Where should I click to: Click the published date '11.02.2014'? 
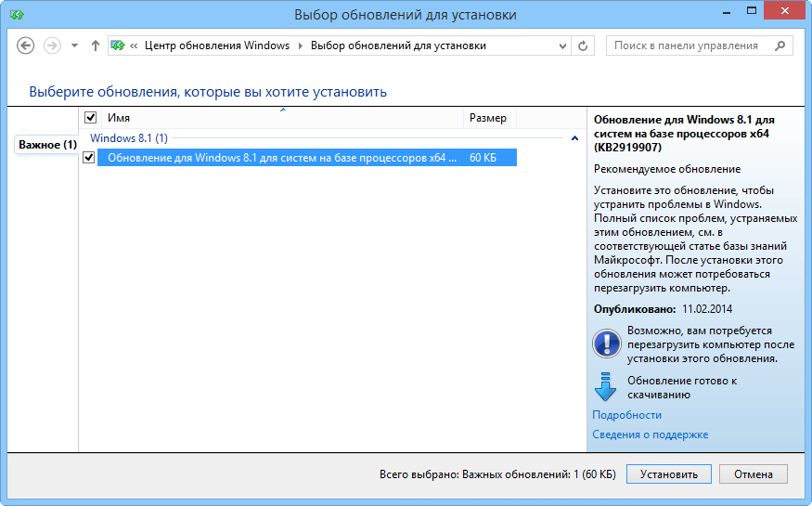(x=707, y=309)
